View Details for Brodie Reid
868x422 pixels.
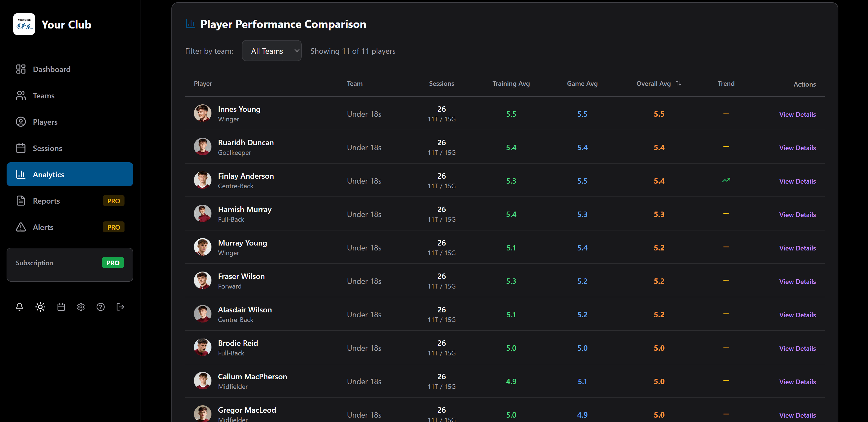pos(797,348)
